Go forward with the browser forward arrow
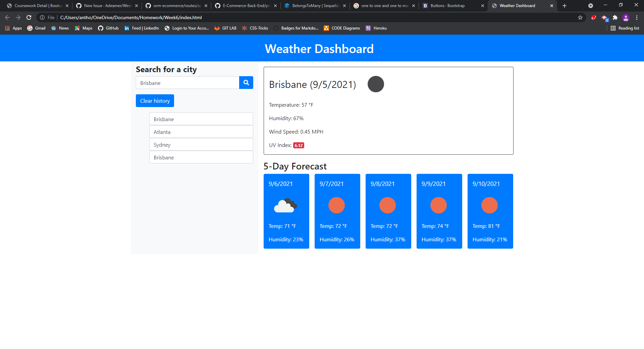 [18, 17]
